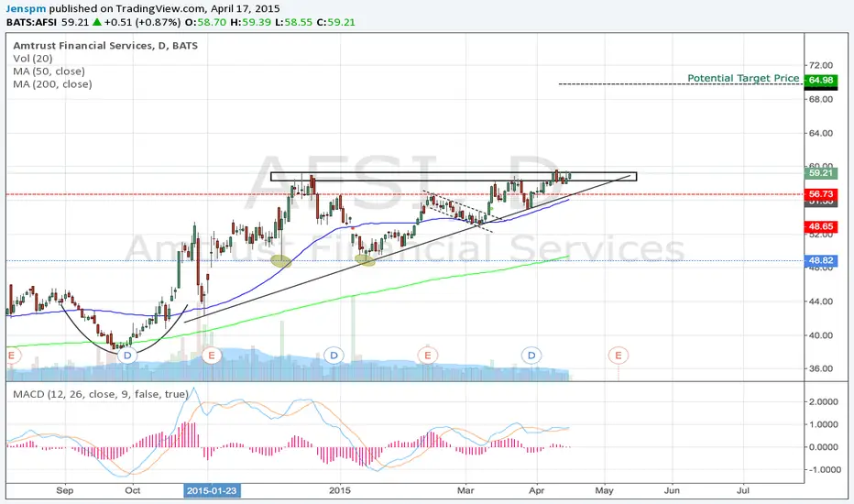Image resolution: width=854 pixels, height=504 pixels.
Task: Click the Jul label on the time axis
Action: pyautogui.click(x=742, y=490)
